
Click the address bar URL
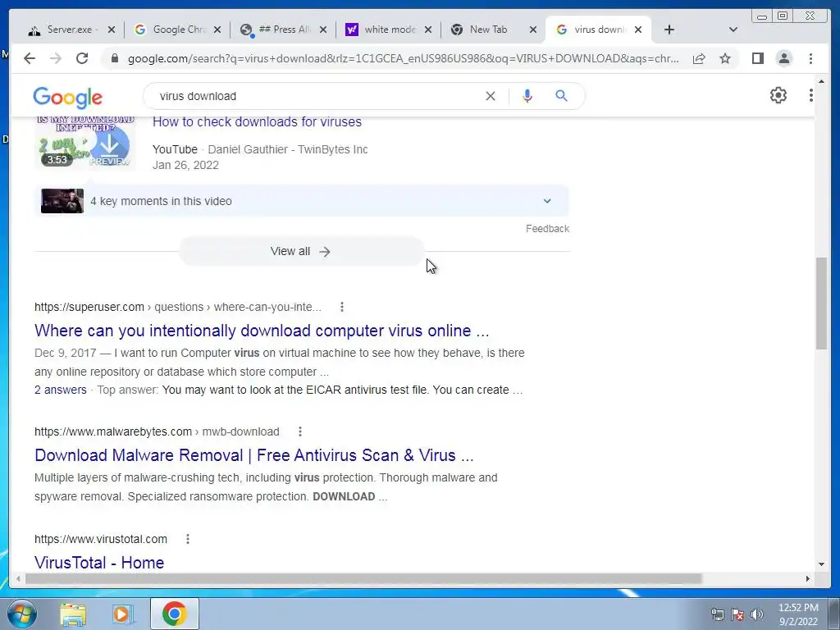click(x=403, y=58)
